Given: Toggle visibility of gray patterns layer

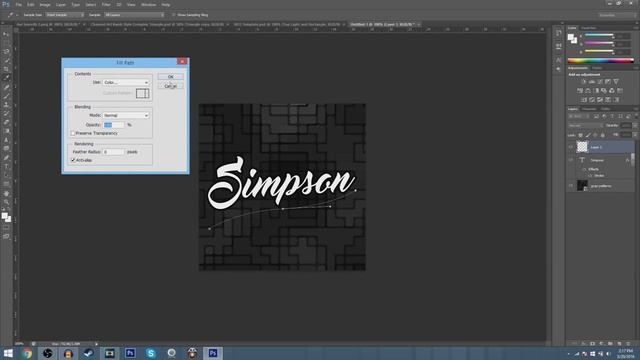Looking at the screenshot, I should coord(571,186).
